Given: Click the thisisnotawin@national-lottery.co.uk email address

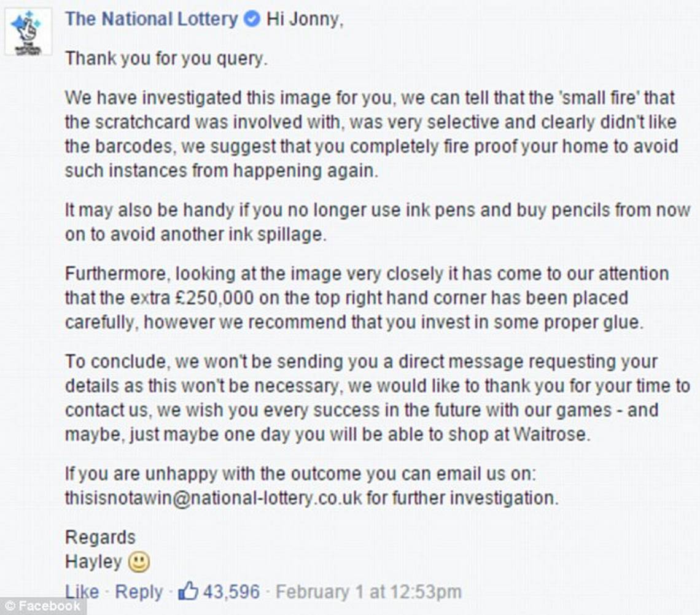Looking at the screenshot, I should tap(214, 498).
